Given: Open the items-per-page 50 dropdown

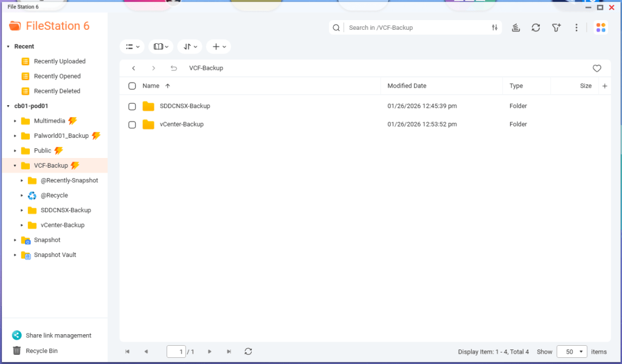Looking at the screenshot, I should pyautogui.click(x=572, y=352).
